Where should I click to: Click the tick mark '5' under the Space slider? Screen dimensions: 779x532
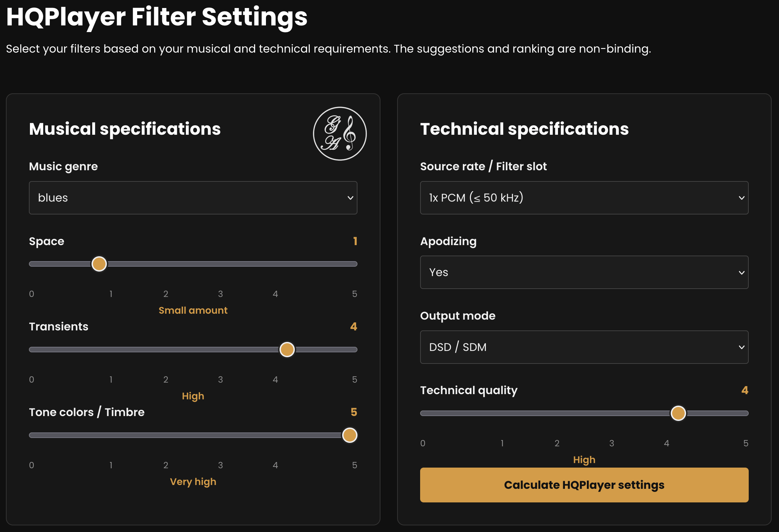[354, 294]
